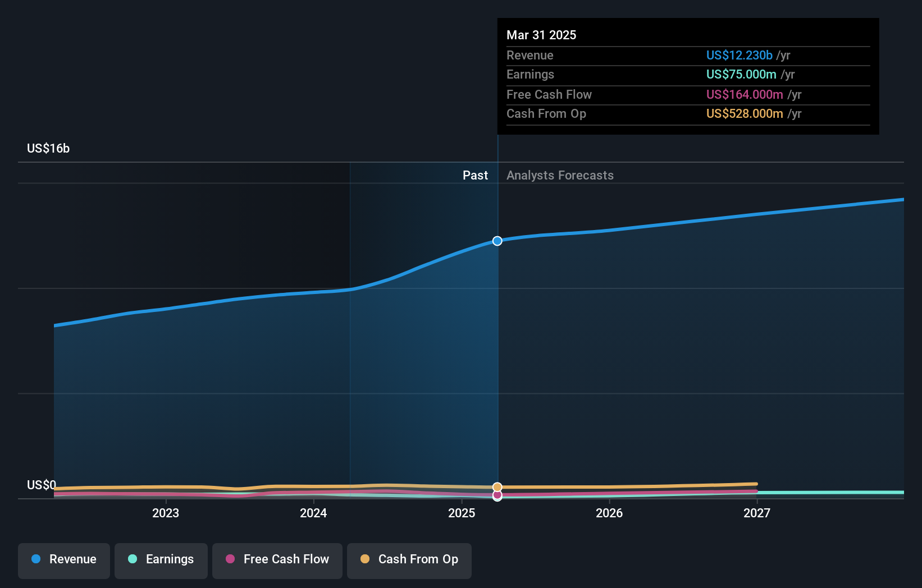922x588 pixels.
Task: Open the Free Cash Flow legend entry
Action: tap(277, 561)
